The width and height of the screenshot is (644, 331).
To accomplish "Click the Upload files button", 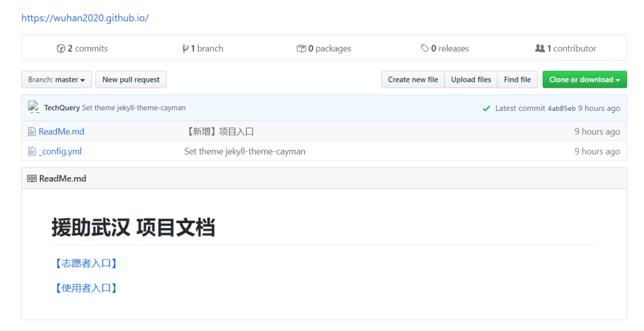I will 471,80.
